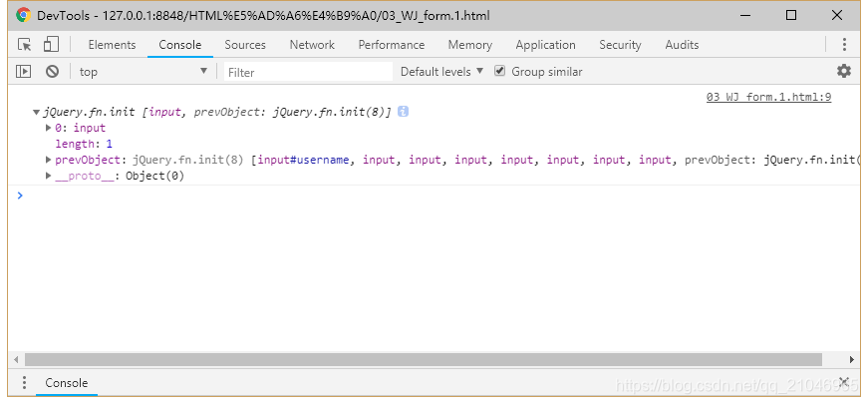
Task: Go to the Network tab
Action: click(x=312, y=45)
